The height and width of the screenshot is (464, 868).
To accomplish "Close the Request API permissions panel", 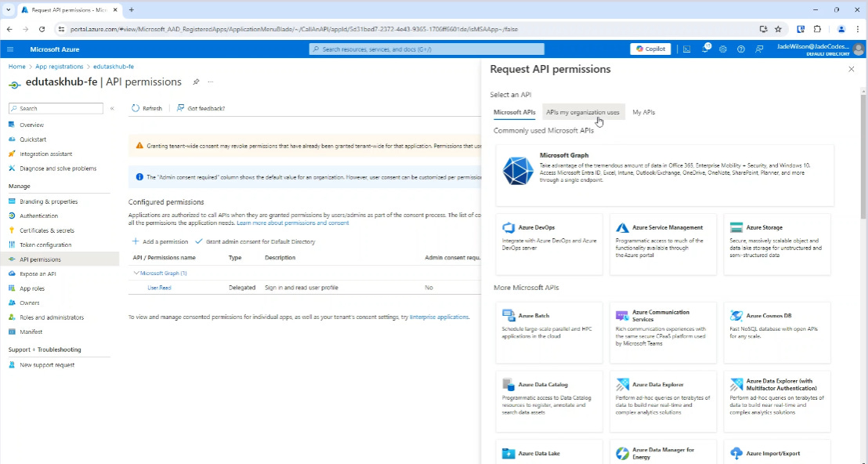I will coord(852,69).
